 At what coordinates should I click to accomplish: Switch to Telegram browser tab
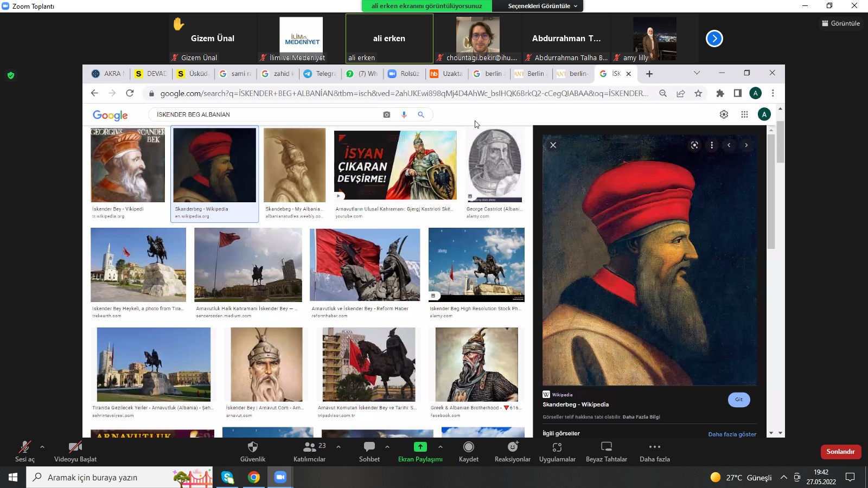click(x=320, y=74)
